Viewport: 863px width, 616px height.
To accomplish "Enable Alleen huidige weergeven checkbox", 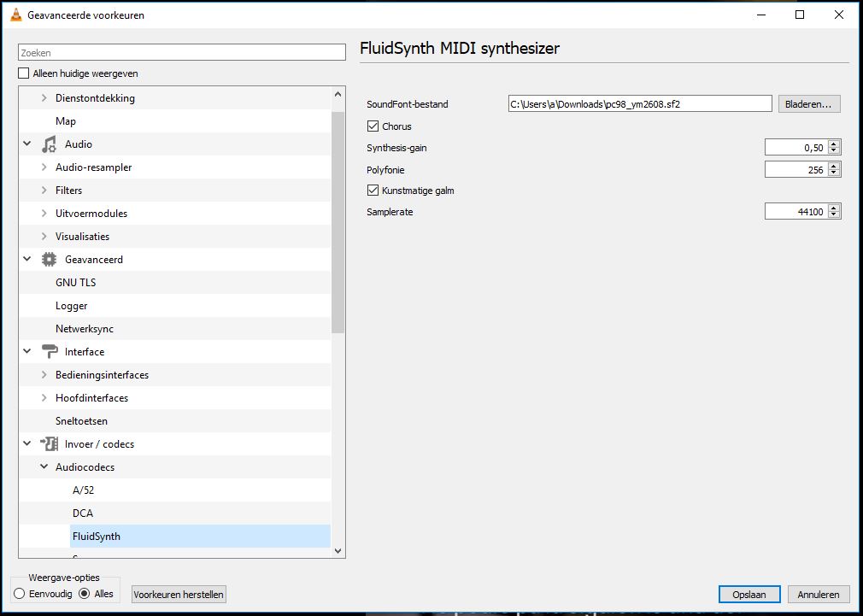I will coord(24,73).
